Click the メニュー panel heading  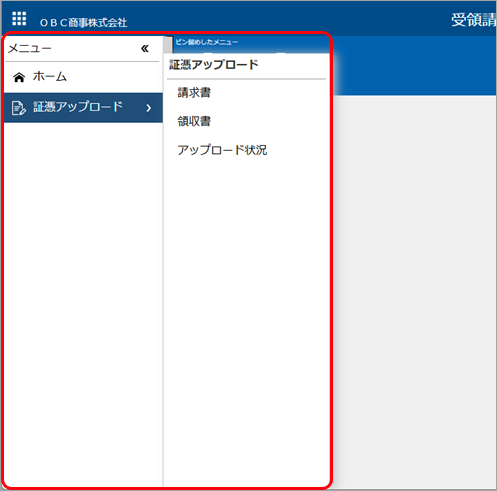tap(30, 49)
